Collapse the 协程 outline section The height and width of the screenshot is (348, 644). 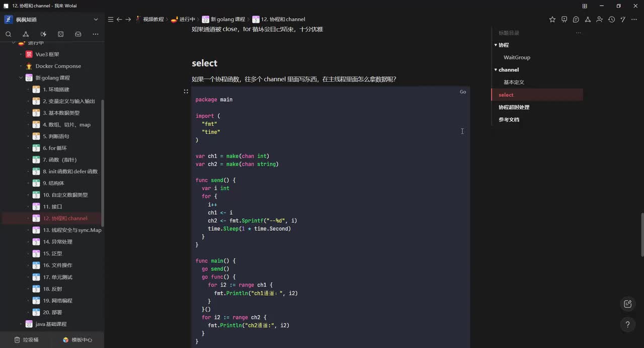[x=496, y=45]
